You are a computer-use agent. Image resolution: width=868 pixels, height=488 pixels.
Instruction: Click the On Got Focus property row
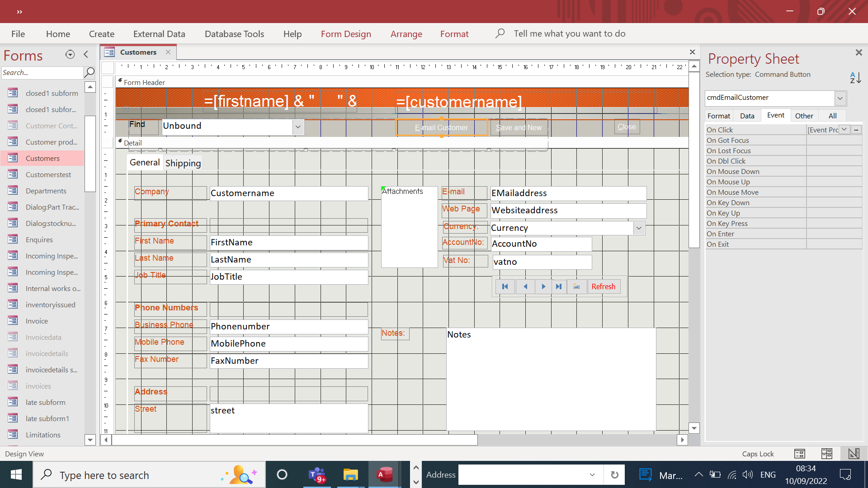[x=783, y=141]
